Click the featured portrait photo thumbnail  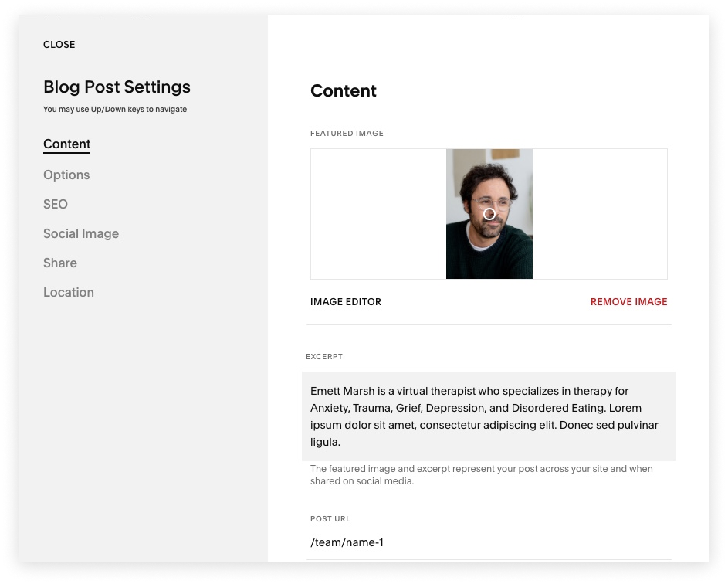(489, 214)
